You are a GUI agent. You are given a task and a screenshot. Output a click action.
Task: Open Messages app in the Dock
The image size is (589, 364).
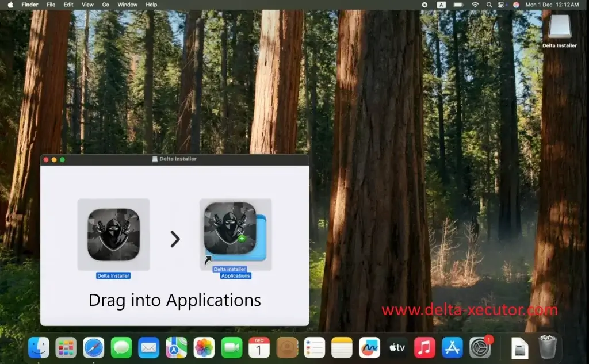[x=121, y=347]
